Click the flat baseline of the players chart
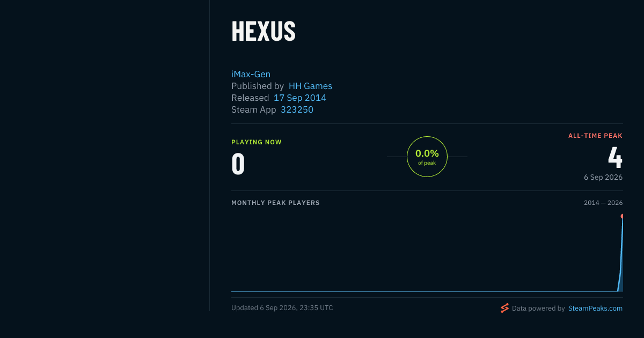The height and width of the screenshot is (338, 644). [x=424, y=291]
